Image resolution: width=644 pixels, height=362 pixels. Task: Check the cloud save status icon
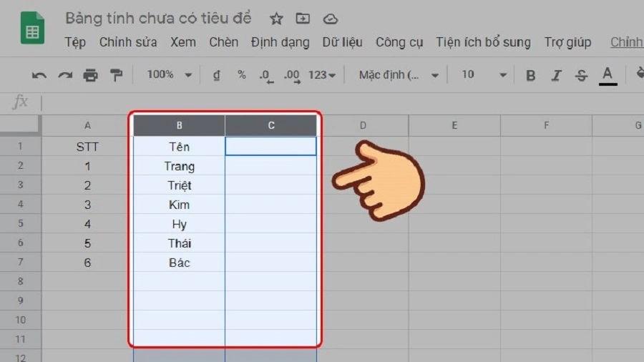330,19
